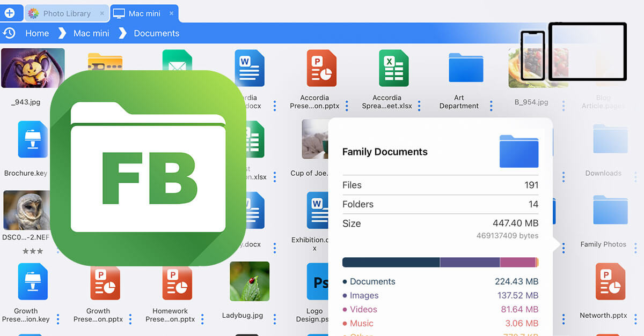Close the Photo Library tab
This screenshot has width=644, height=336.
point(102,13)
